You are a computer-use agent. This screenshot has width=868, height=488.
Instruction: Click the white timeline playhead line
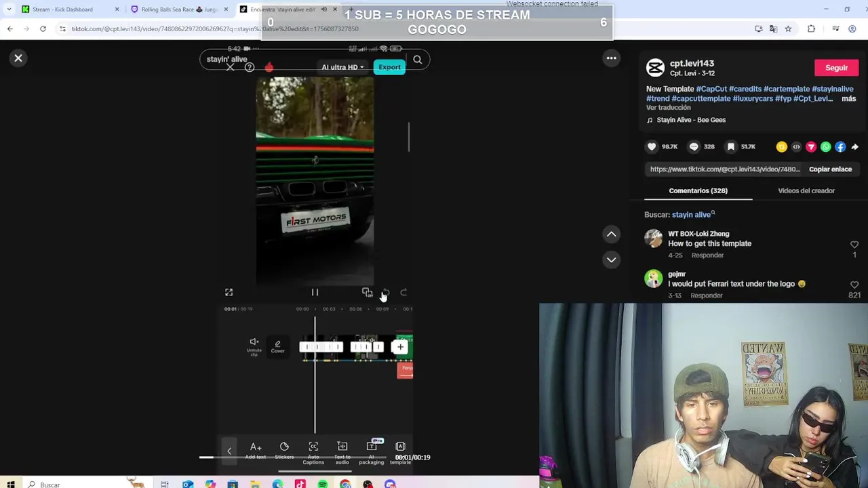[x=315, y=375]
